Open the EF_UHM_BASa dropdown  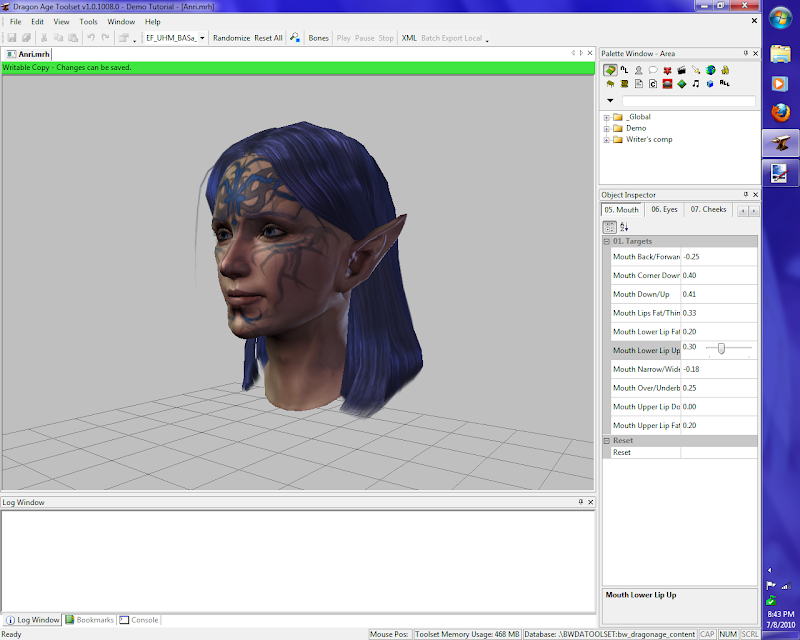tap(203, 38)
